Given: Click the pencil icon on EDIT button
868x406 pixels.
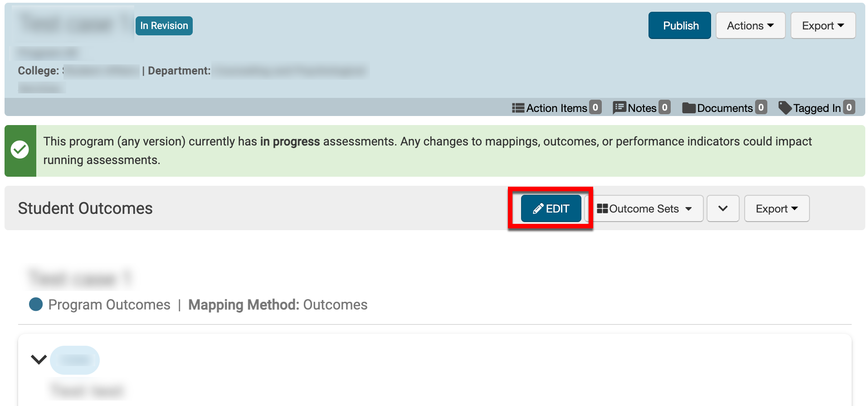Looking at the screenshot, I should point(538,208).
